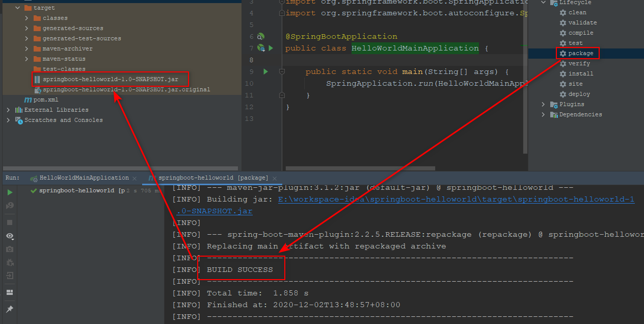Image resolution: width=644 pixels, height=324 pixels.
Task: Select the verify lifecycle goal
Action: click(574, 63)
